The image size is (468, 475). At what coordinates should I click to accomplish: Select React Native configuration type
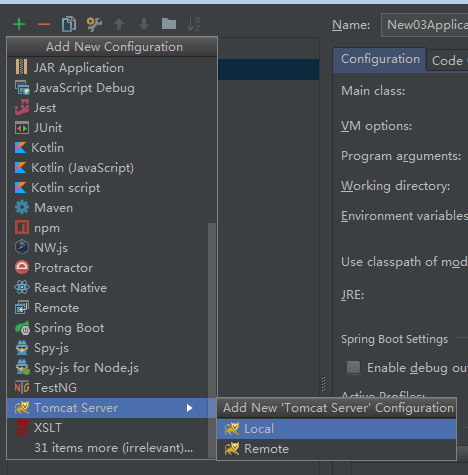(108, 288)
